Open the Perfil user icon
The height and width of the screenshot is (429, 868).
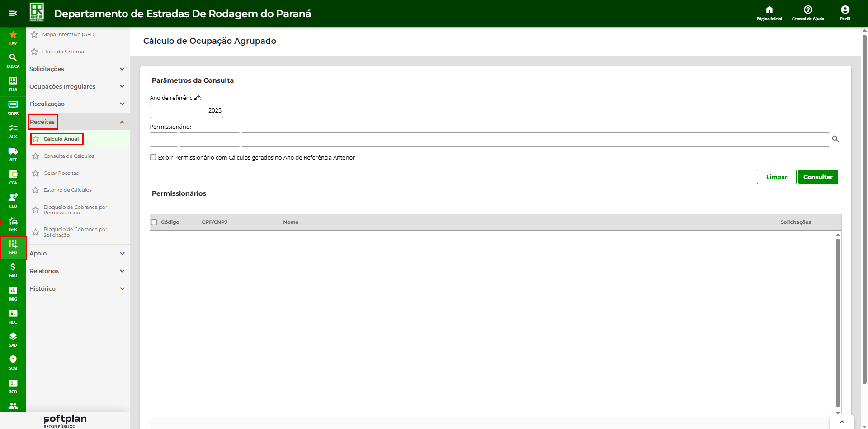(x=845, y=13)
